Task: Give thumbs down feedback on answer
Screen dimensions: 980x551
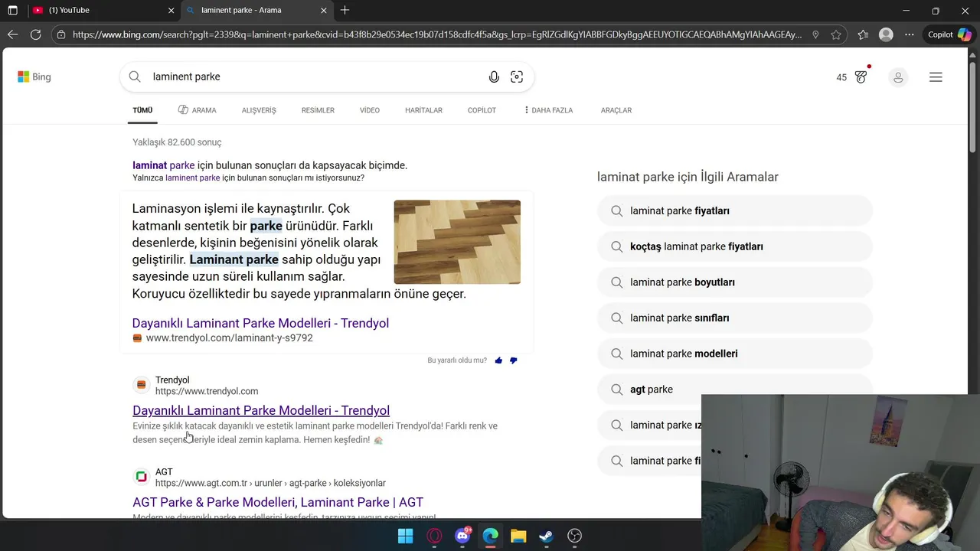Action: click(x=513, y=360)
